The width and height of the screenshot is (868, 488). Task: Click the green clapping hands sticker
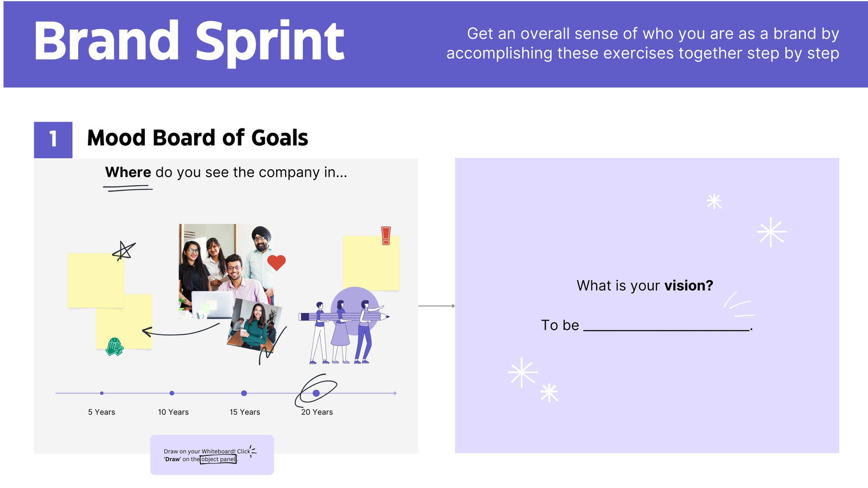point(114,346)
